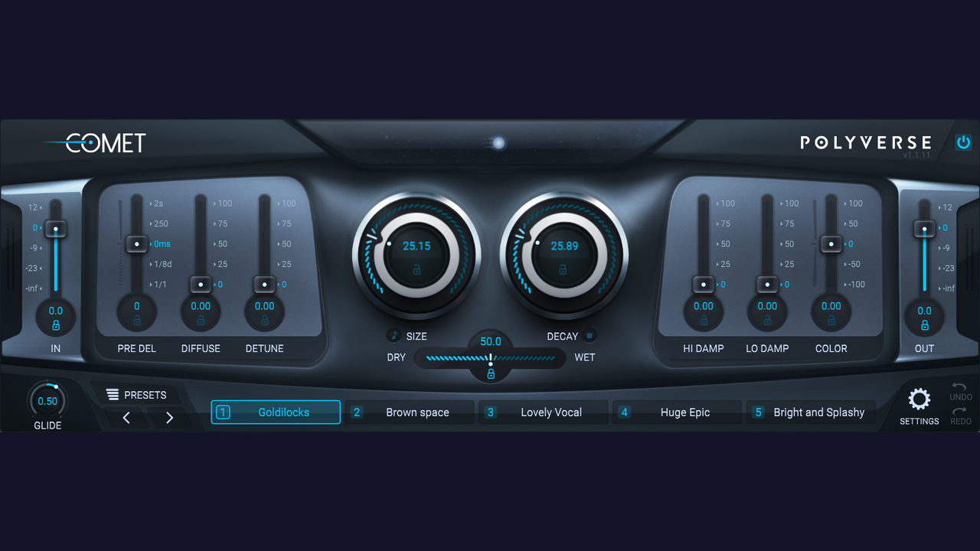The height and width of the screenshot is (551, 980).
Task: Click the PRE DEL slider handle
Action: [x=137, y=244]
